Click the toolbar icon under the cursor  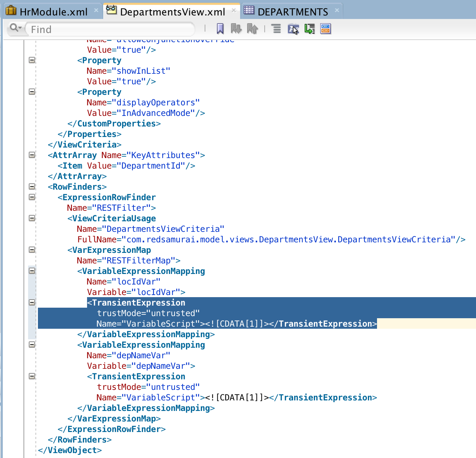tap(293, 29)
